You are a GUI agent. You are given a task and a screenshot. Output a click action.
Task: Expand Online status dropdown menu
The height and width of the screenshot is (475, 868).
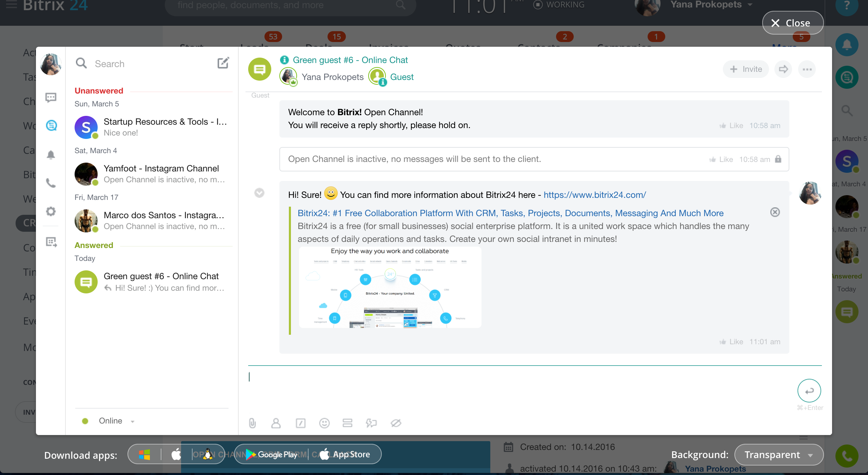(x=132, y=420)
